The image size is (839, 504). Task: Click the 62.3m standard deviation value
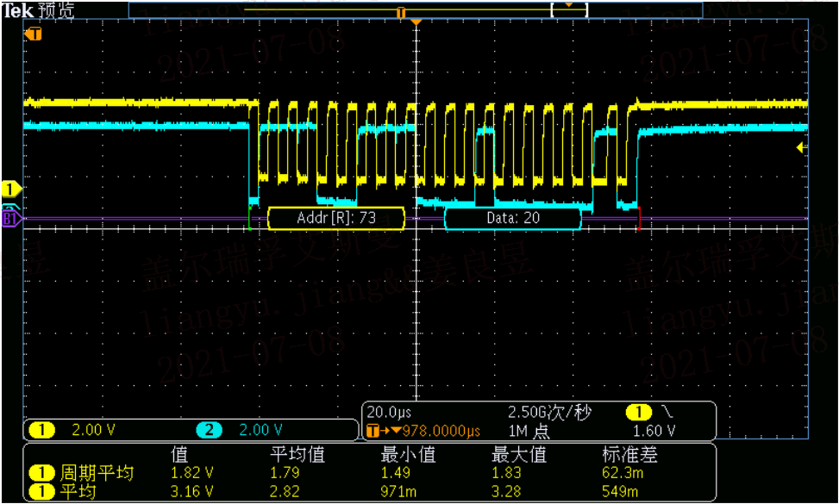click(x=623, y=473)
